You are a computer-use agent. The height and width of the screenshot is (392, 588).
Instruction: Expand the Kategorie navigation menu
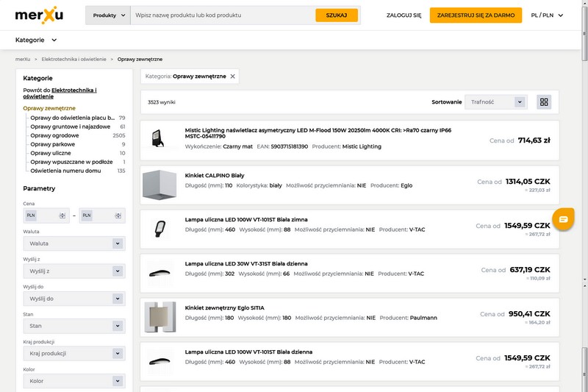(36, 40)
